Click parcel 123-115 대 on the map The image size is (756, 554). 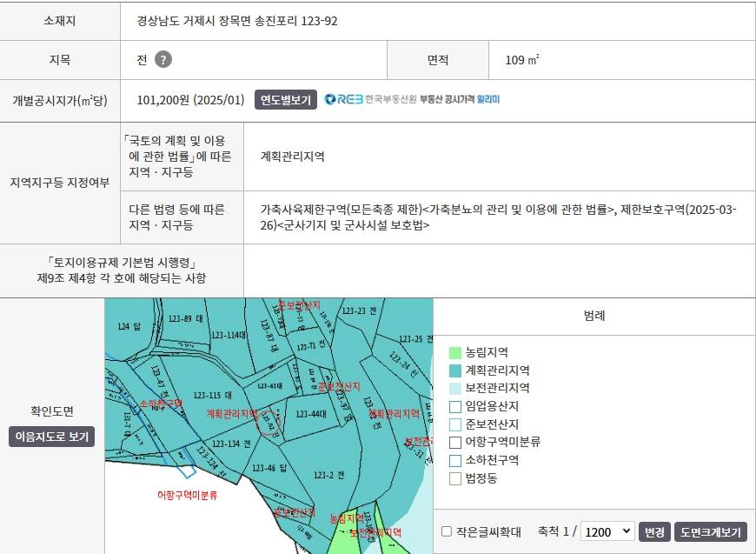tap(212, 395)
